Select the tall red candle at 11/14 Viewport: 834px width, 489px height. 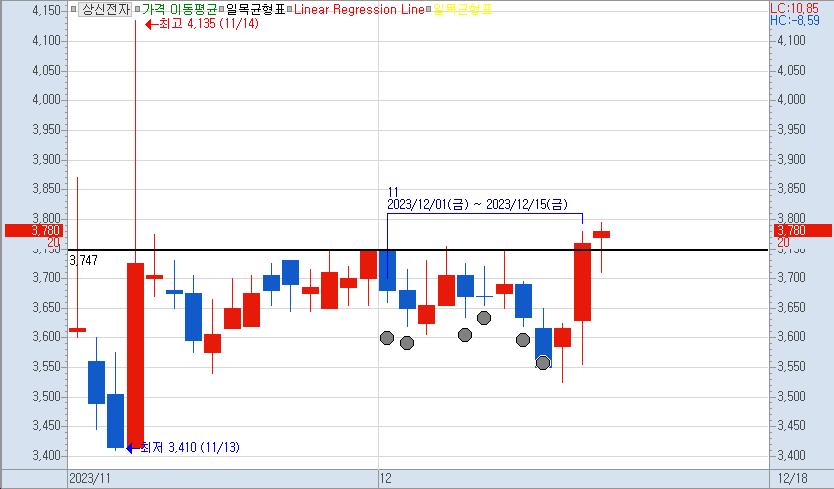(135, 350)
